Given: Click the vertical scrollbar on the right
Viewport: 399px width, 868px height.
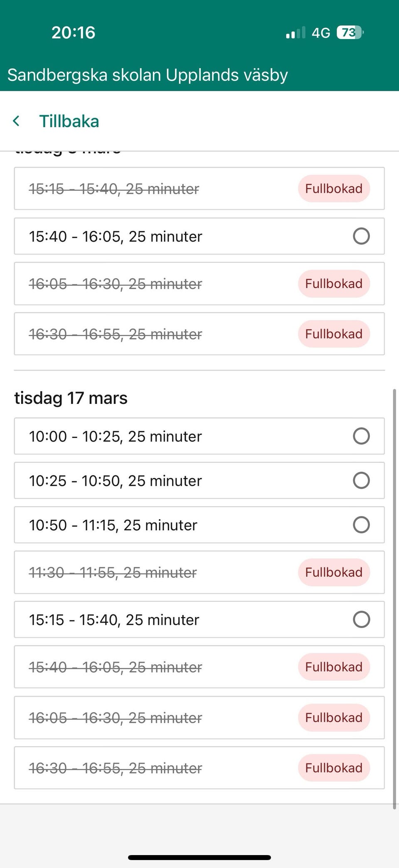Looking at the screenshot, I should tap(394, 599).
